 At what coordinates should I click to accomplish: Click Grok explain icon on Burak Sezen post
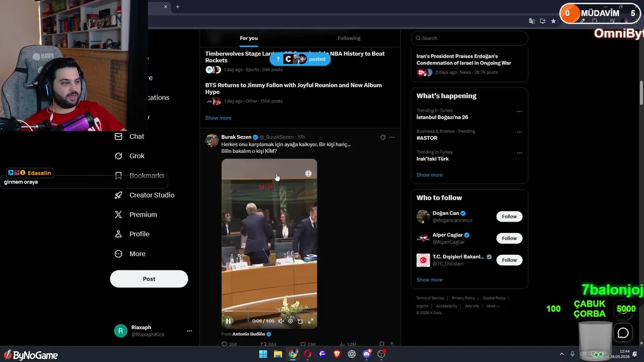(383, 137)
